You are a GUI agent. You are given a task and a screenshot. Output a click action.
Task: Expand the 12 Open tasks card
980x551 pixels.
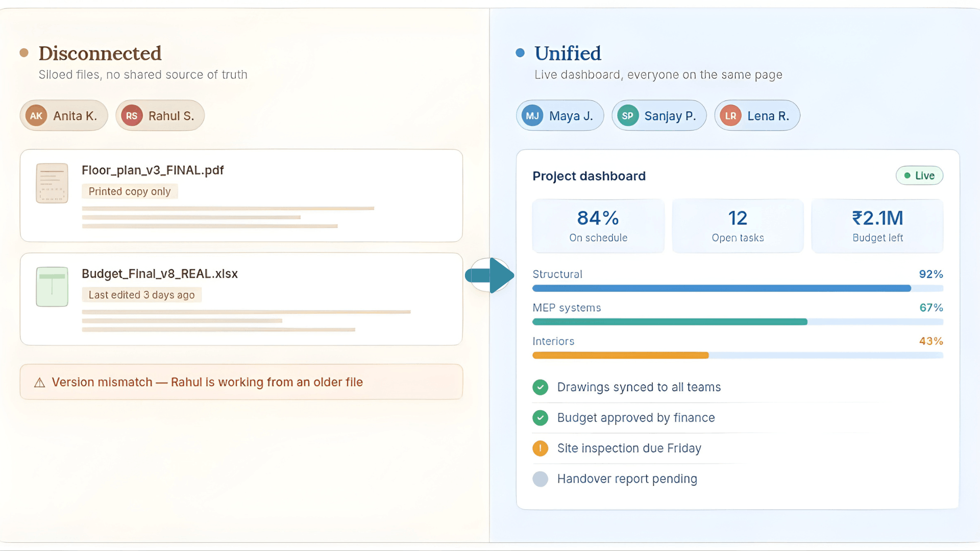(x=738, y=226)
